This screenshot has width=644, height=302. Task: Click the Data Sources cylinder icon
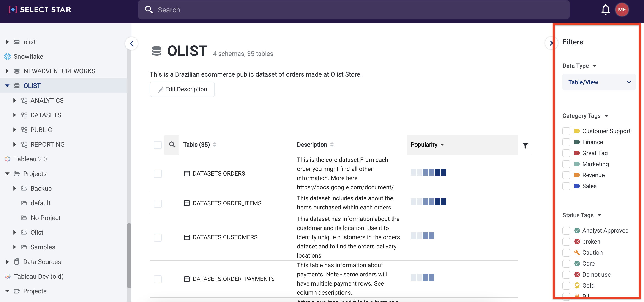click(17, 262)
